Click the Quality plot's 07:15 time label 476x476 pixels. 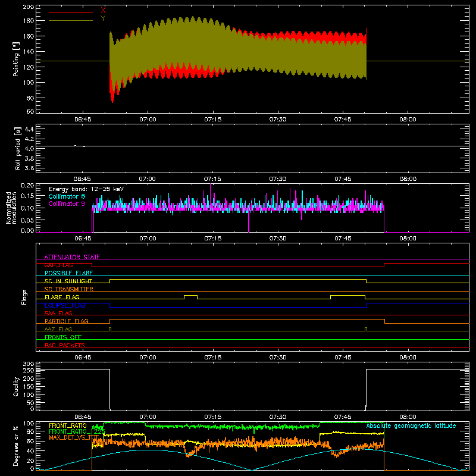[x=213, y=417]
